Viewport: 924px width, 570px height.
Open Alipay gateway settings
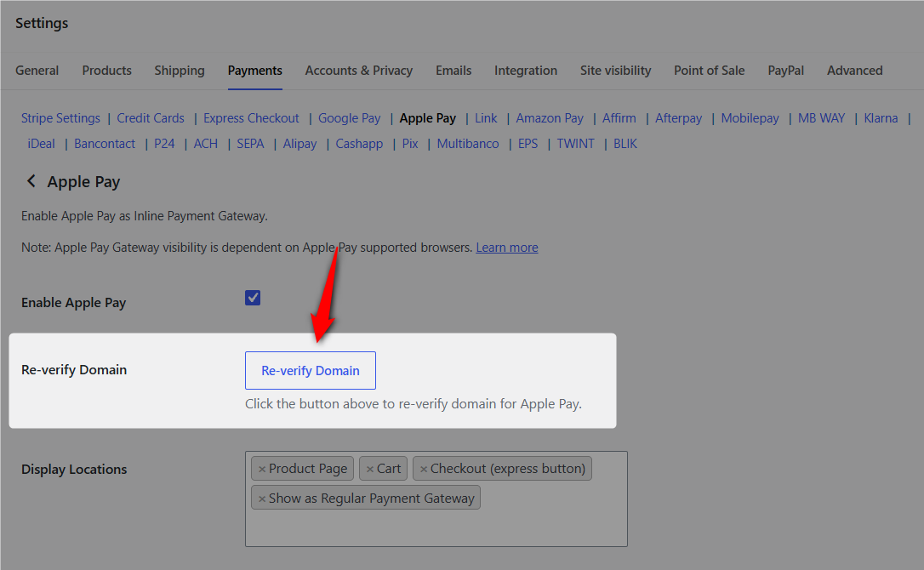pyautogui.click(x=300, y=144)
